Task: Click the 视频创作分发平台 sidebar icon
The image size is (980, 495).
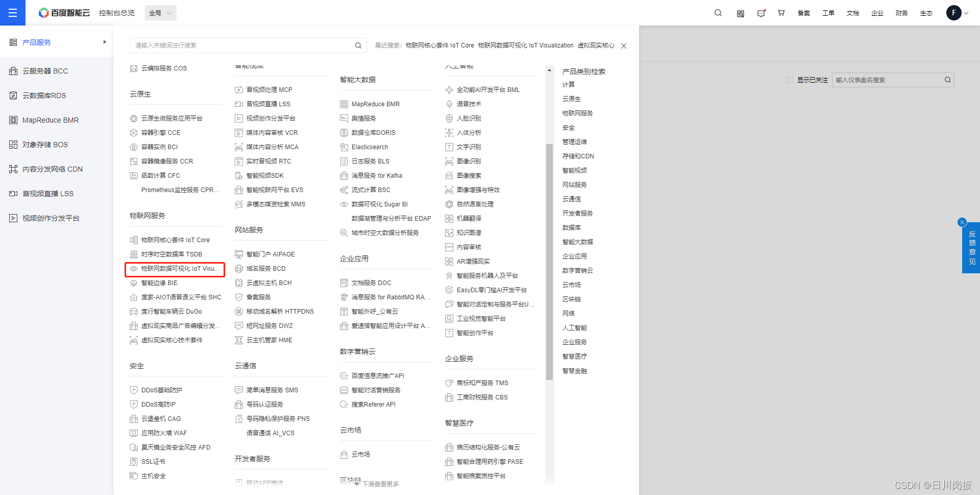Action: pyautogui.click(x=13, y=218)
